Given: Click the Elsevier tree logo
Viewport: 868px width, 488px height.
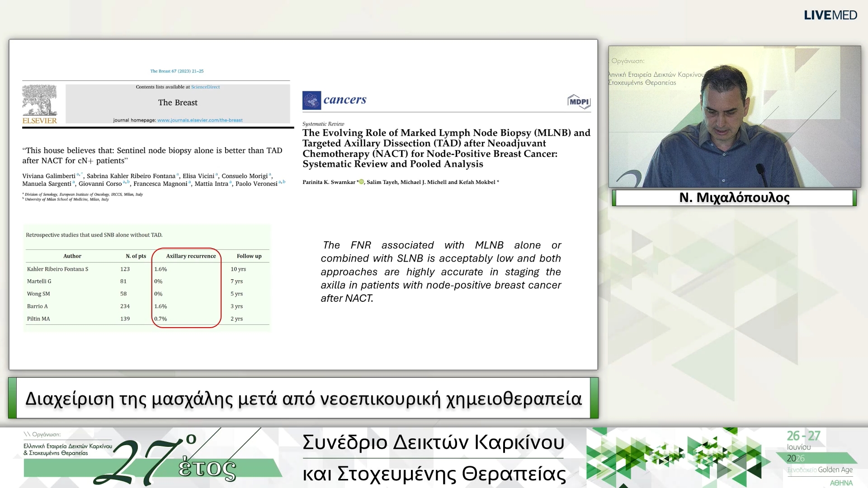Looking at the screenshot, I should tap(40, 100).
